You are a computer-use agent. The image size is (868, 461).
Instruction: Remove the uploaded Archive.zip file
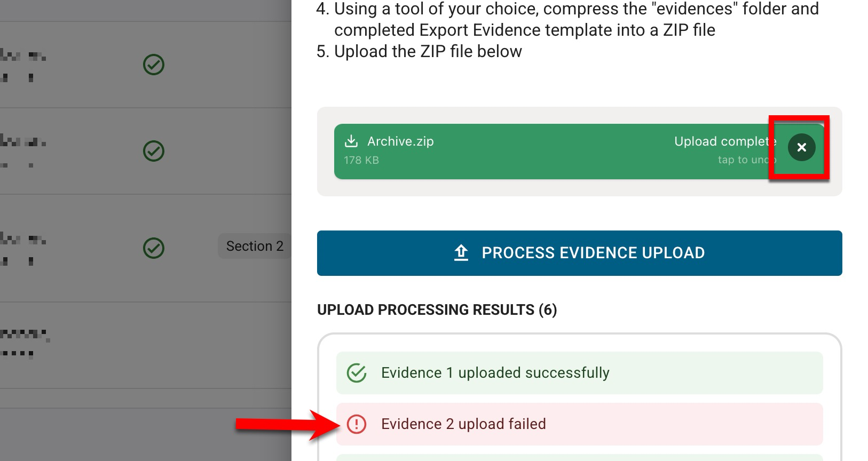coord(801,147)
